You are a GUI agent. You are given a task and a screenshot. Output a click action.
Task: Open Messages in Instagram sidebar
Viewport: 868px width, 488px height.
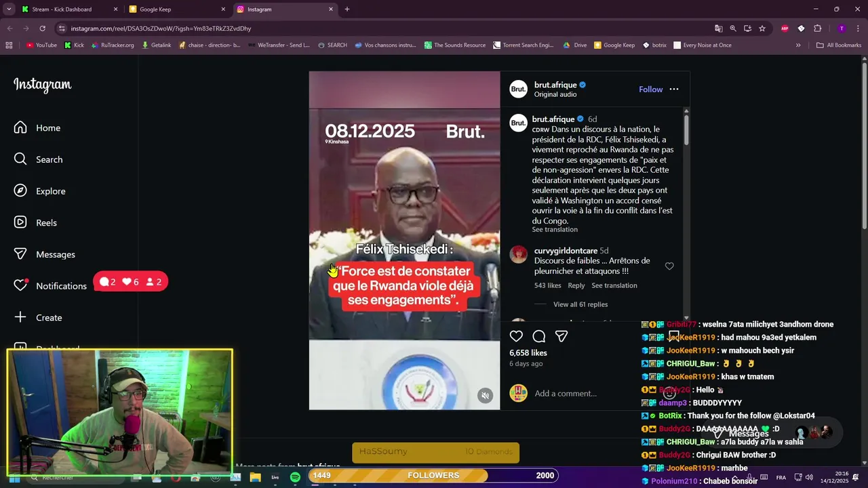click(x=44, y=254)
